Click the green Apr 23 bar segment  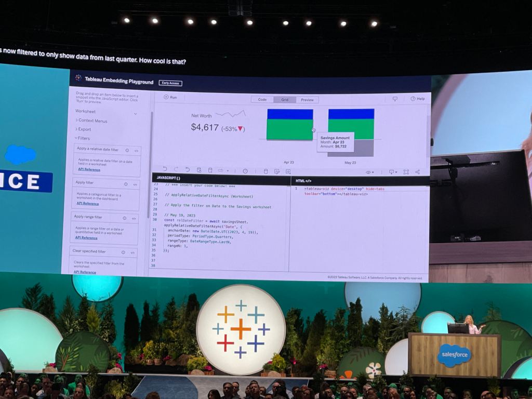click(x=289, y=129)
